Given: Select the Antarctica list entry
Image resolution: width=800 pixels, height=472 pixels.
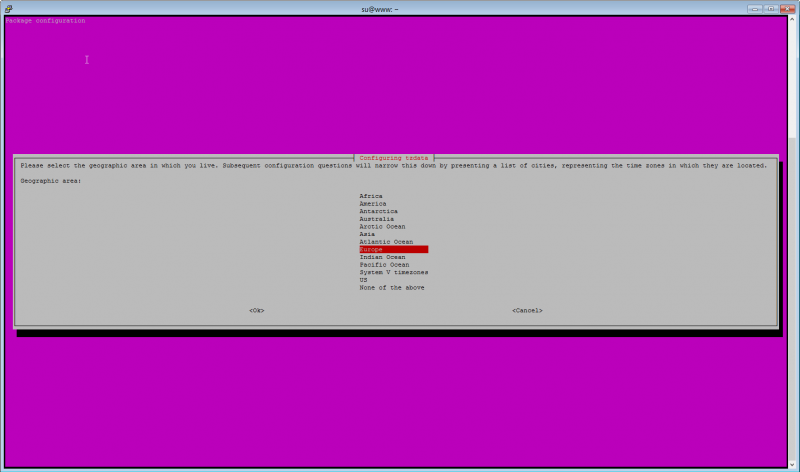Looking at the screenshot, I should [x=378, y=212].
